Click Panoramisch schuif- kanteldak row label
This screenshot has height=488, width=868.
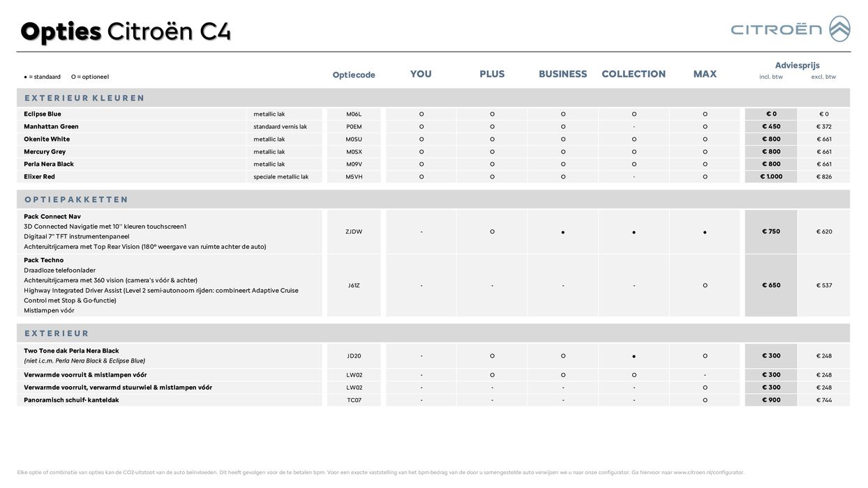tap(71, 400)
